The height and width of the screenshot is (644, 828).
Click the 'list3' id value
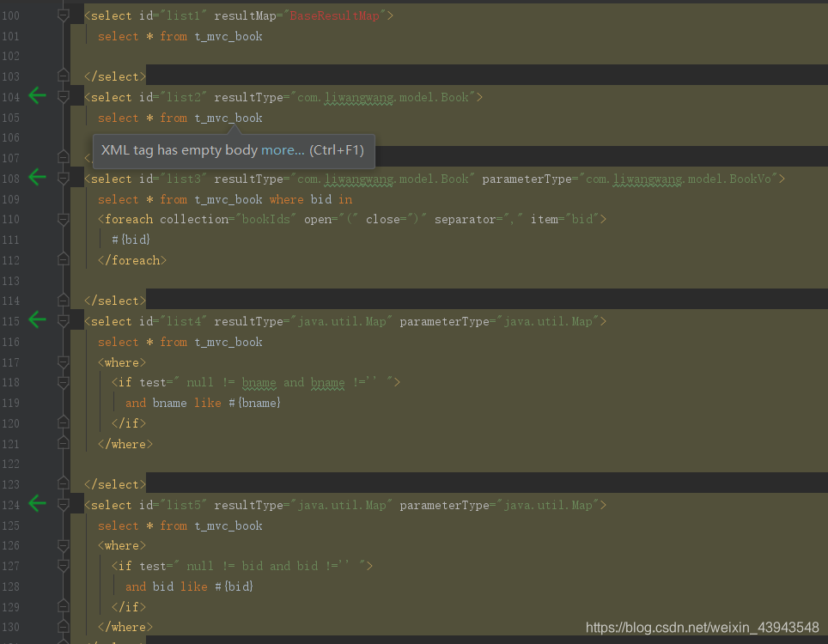coord(184,179)
